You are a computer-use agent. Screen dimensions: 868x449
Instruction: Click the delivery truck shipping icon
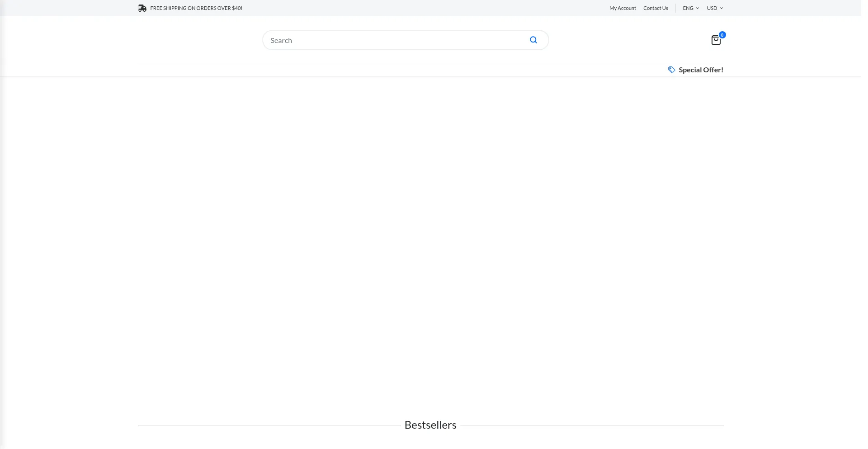[142, 8]
